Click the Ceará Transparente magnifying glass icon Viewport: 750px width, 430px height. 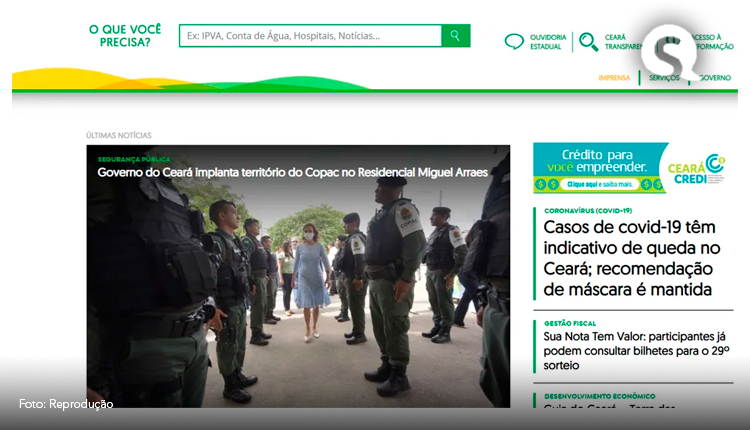coord(589,42)
